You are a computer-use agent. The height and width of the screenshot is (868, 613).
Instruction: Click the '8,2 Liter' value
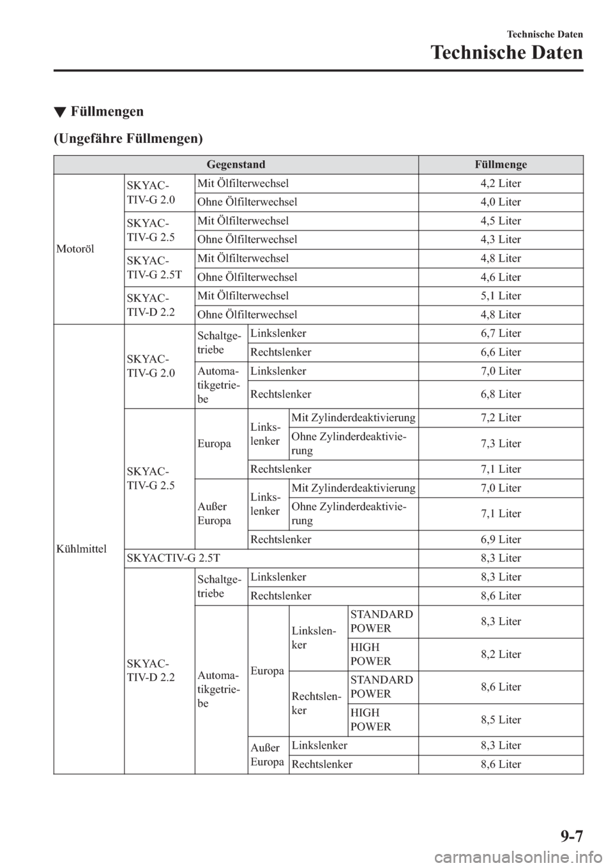pos(501,654)
